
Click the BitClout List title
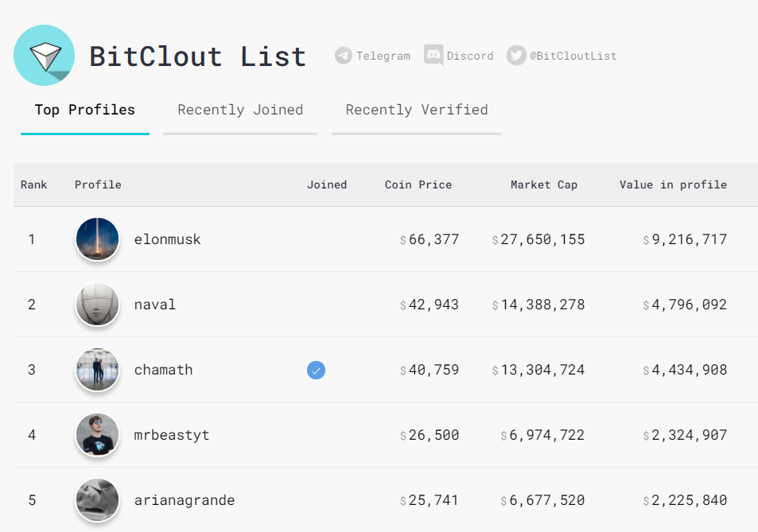[198, 56]
